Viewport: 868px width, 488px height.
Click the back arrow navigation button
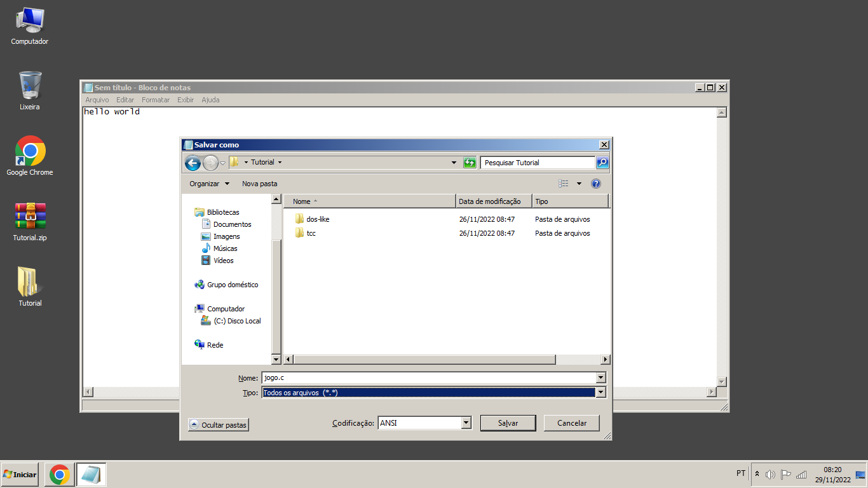193,163
